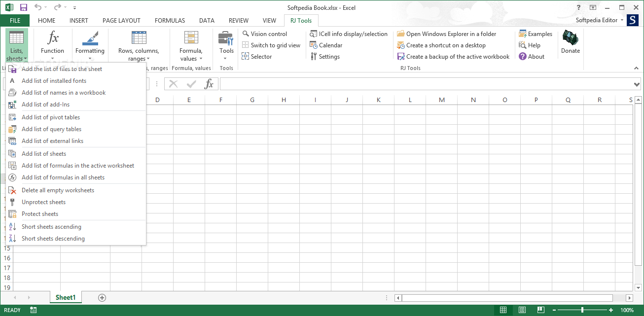This screenshot has width=644, height=316.
Task: Open the FILE tab
Action: coord(15,21)
